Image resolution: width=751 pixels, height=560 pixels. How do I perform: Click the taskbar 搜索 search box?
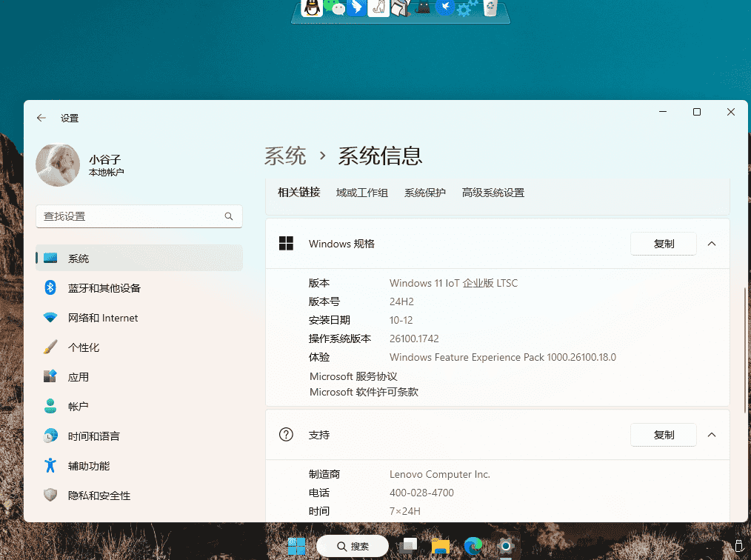pos(353,546)
